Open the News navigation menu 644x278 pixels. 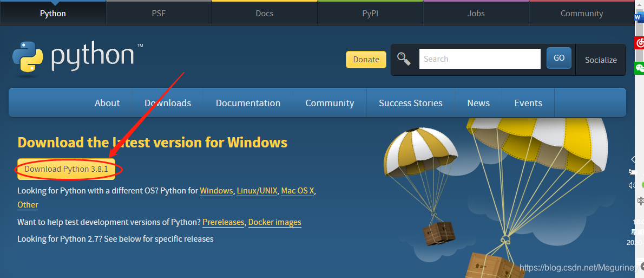[x=478, y=103]
